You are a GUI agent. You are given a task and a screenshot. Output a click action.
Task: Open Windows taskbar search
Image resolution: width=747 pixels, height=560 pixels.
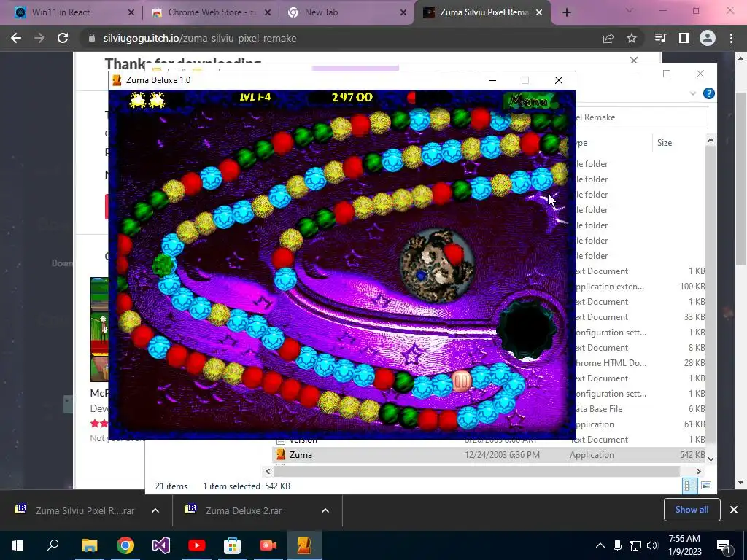[53, 545]
